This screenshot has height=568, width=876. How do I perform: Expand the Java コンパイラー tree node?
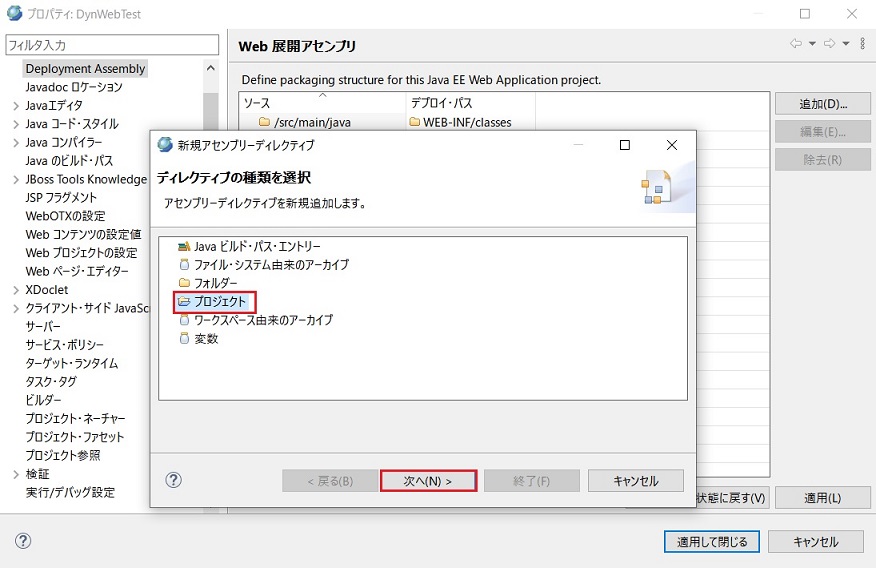pos(16,142)
